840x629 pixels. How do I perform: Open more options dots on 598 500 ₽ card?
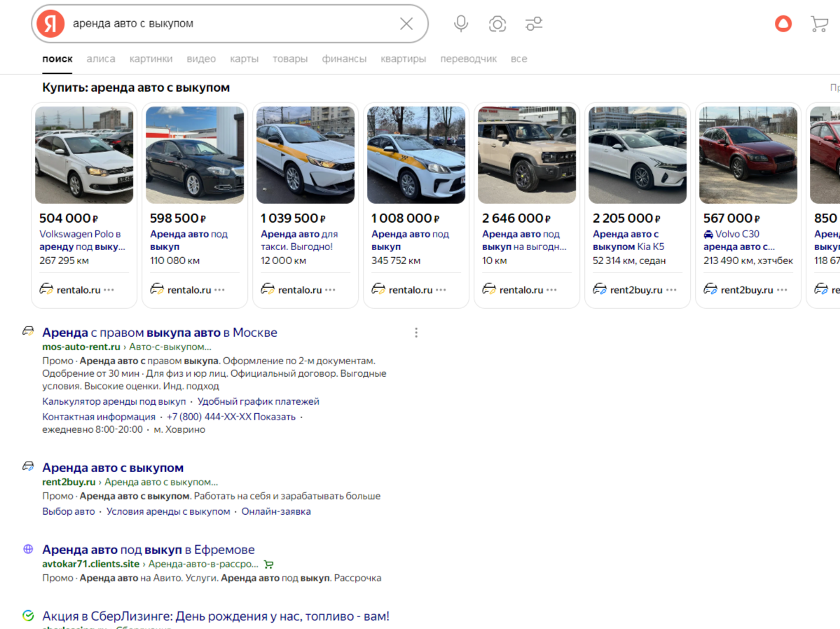(x=220, y=290)
